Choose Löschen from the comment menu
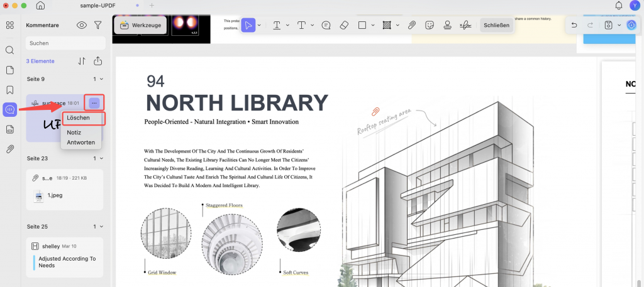This screenshot has width=644, height=287. (x=79, y=117)
